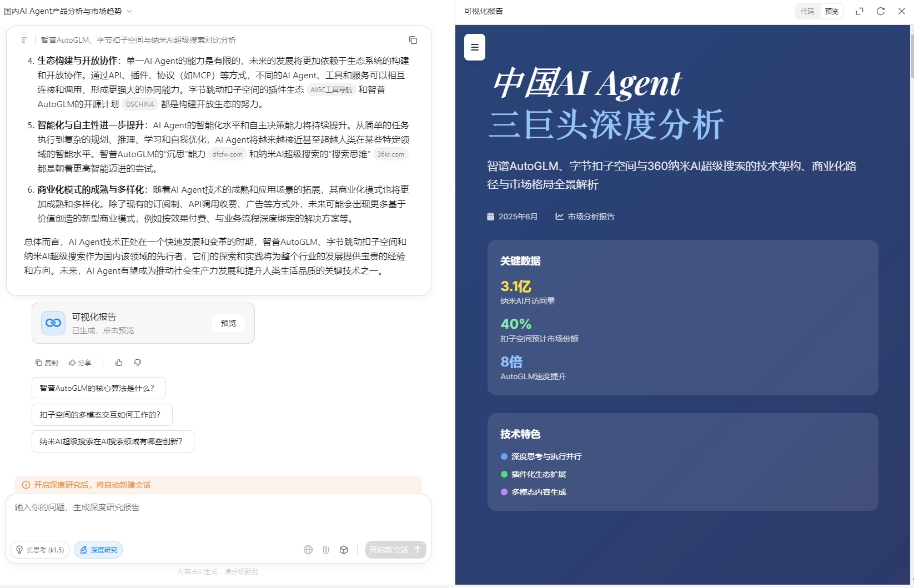Click the calendar icon next to 2025年6月
Image resolution: width=914 pixels, height=588 pixels.
490,217
